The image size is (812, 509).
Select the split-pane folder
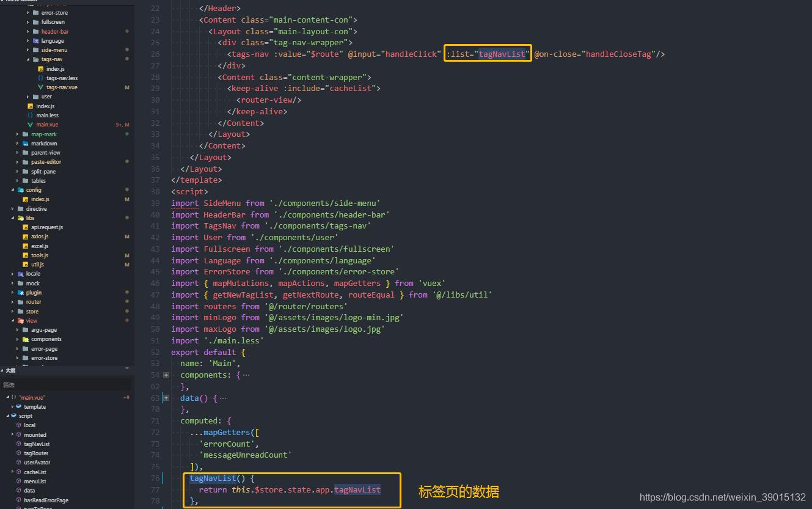(x=43, y=172)
